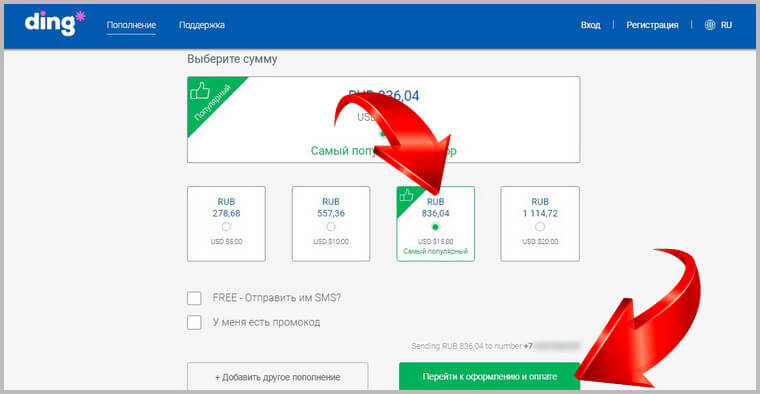The height and width of the screenshot is (394, 760).
Task: Choose the USD $5.00 amount card
Action: [226, 224]
